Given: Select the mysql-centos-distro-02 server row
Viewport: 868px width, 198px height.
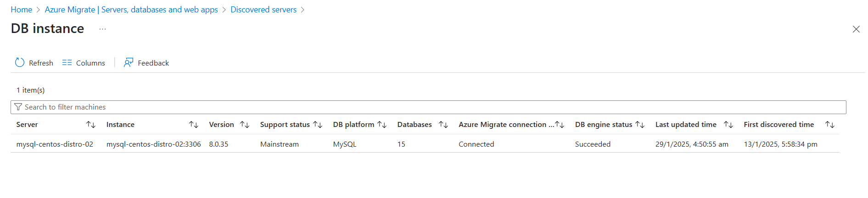Looking at the screenshot, I should [x=55, y=144].
